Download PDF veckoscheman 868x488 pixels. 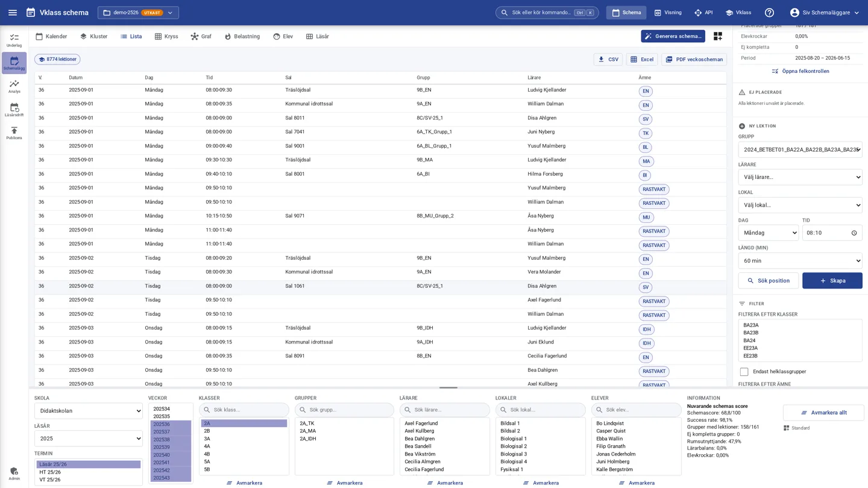[694, 60]
